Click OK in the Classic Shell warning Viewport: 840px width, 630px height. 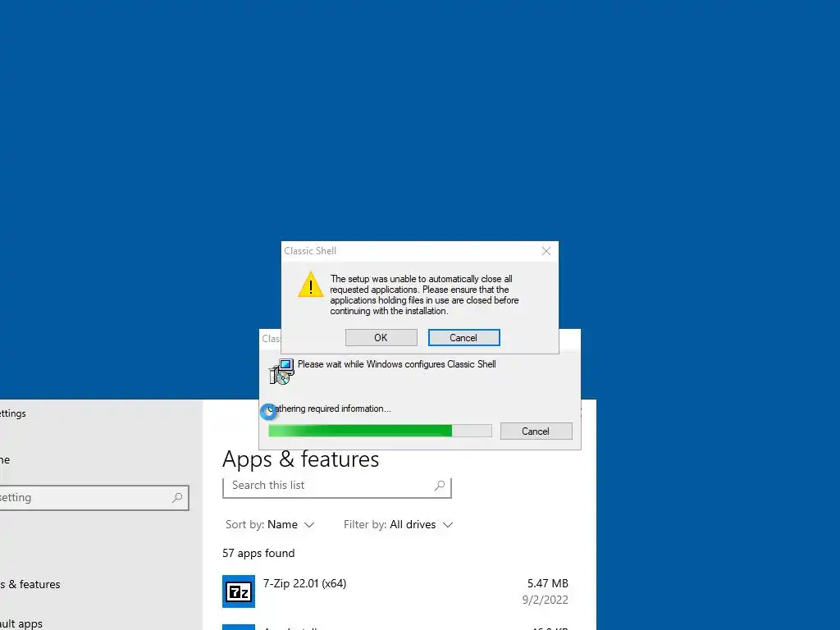coord(381,337)
